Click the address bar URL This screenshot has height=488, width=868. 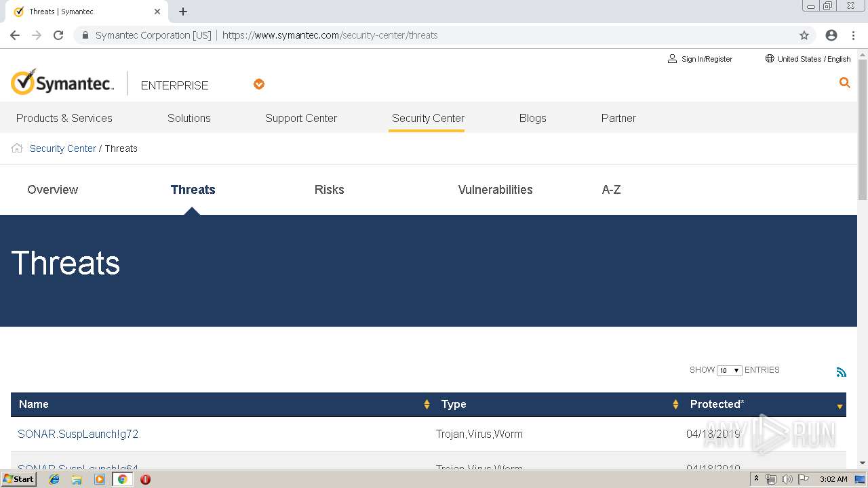(330, 35)
